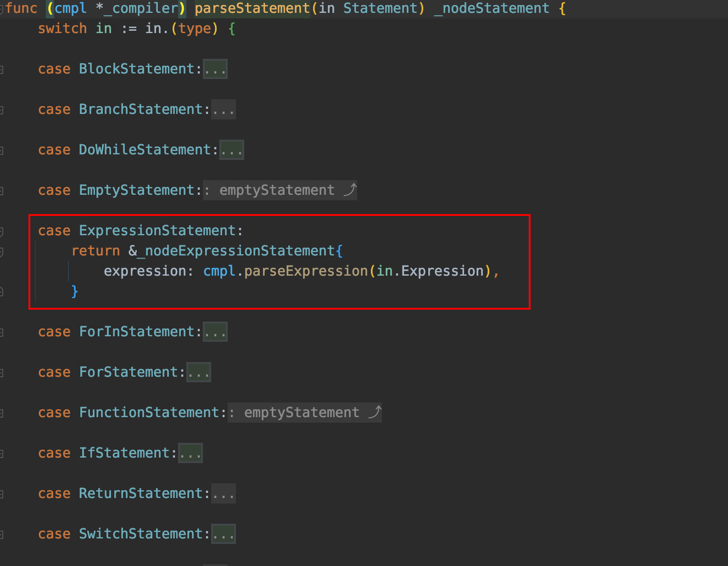Toggle gutter fold marker beside IfStatement case
Screen dimensions: 728x566
coord(1,454)
